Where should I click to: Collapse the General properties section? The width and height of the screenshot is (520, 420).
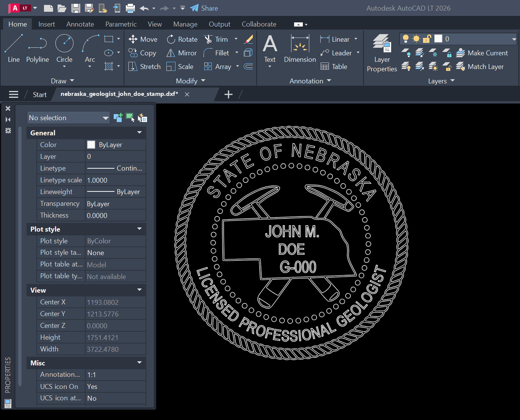pyautogui.click(x=139, y=133)
